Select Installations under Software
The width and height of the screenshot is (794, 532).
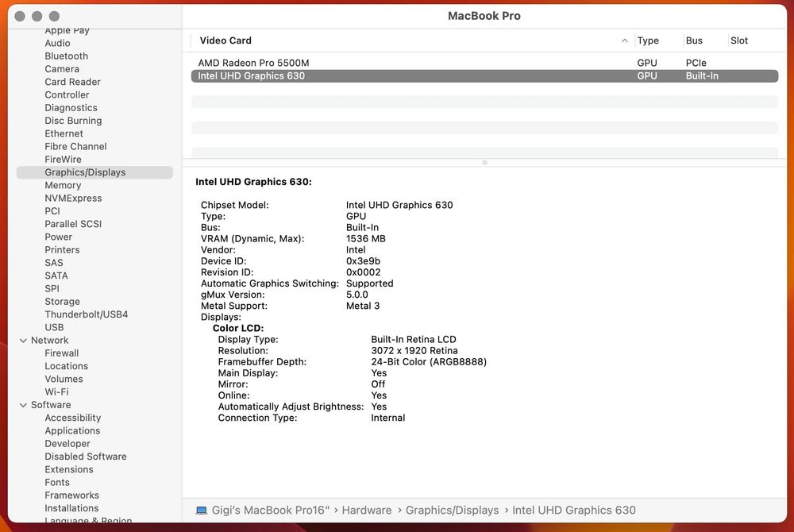[x=71, y=507]
